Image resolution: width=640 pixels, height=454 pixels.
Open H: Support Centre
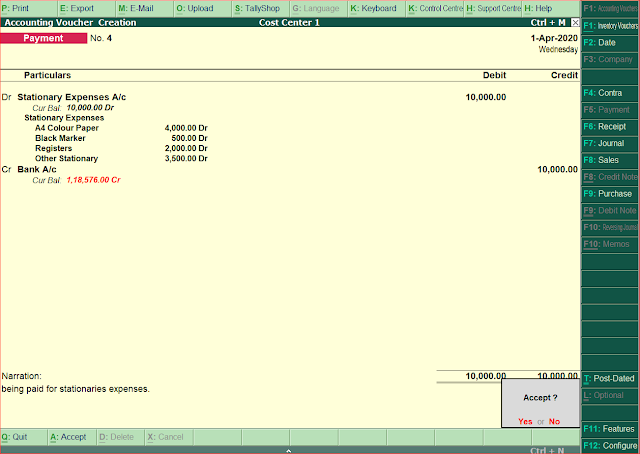coord(494,8)
